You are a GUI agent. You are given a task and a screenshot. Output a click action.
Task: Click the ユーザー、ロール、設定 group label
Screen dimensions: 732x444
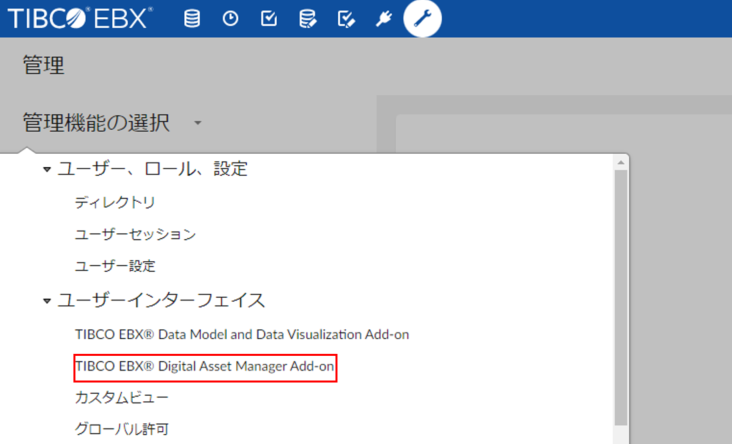(x=152, y=169)
